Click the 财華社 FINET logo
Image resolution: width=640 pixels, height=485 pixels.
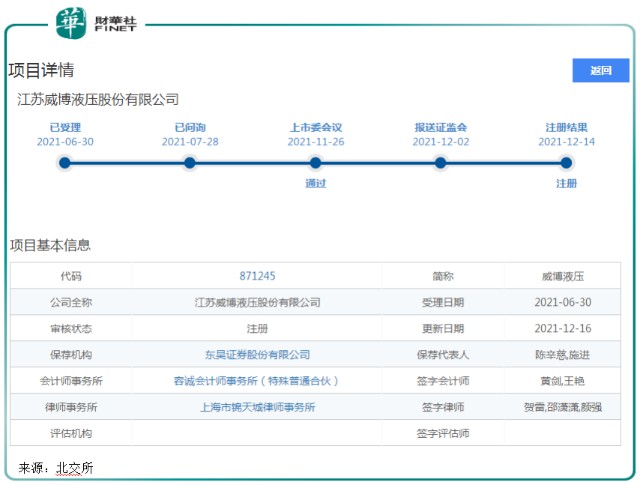(x=96, y=23)
